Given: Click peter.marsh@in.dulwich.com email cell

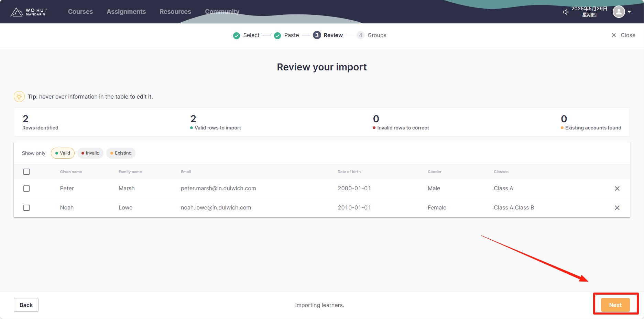Looking at the screenshot, I should pyautogui.click(x=218, y=189).
